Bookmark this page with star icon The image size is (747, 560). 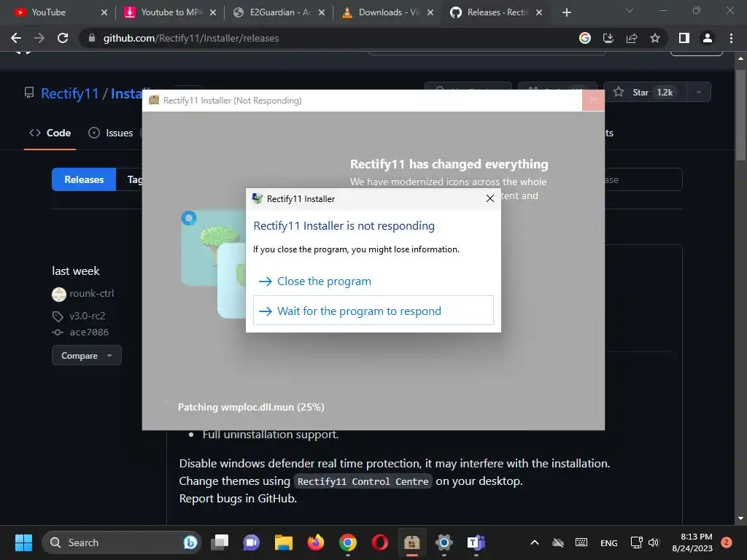[x=655, y=38]
